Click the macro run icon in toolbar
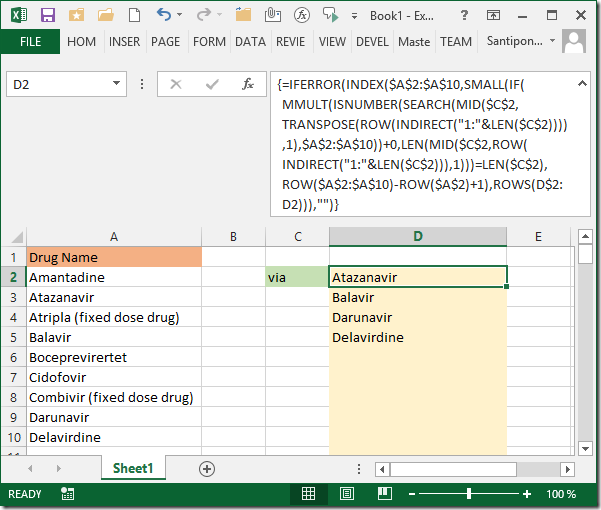 pos(331,15)
